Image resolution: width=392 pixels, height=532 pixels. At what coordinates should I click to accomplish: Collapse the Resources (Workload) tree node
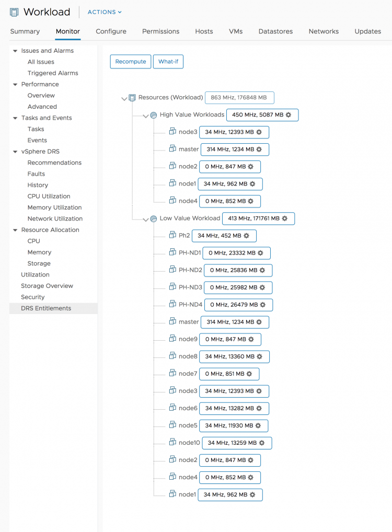124,98
